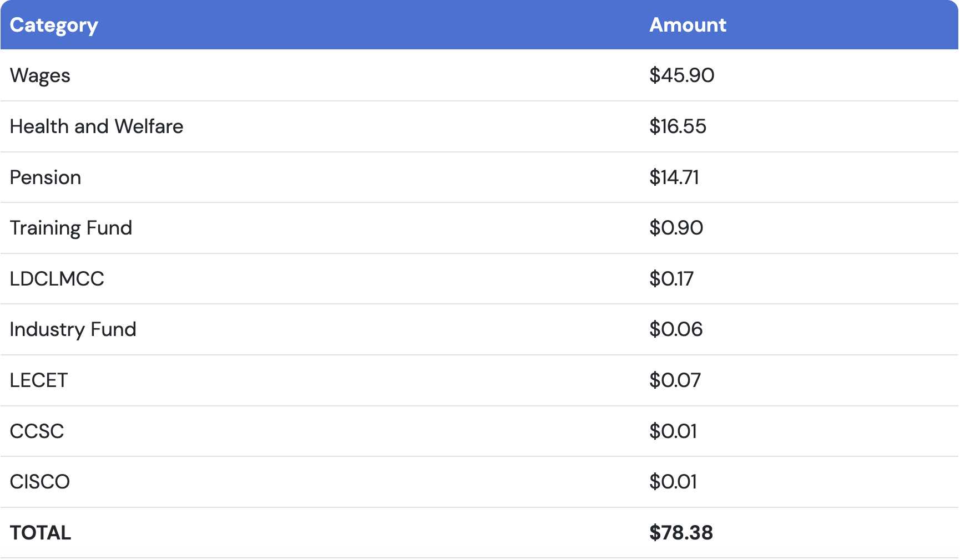Select the $78.38 total amount

[x=681, y=533]
